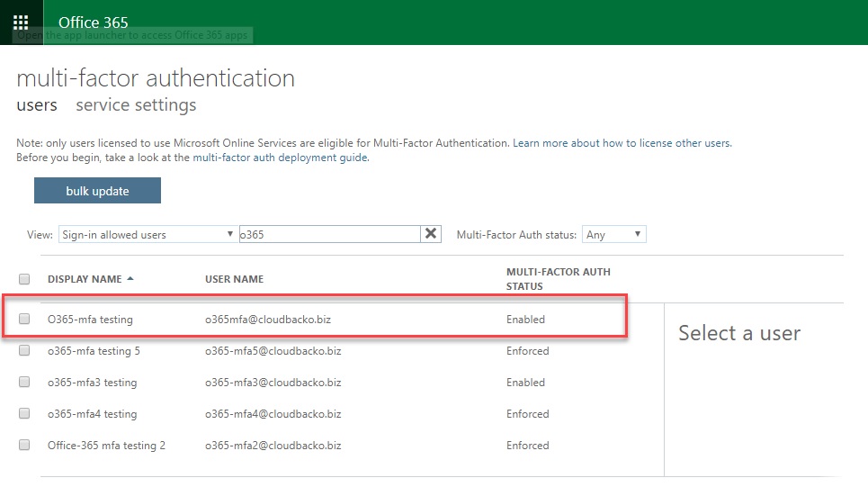The height and width of the screenshot is (487, 868).
Task: Select all users header checkbox
Action: (24, 279)
